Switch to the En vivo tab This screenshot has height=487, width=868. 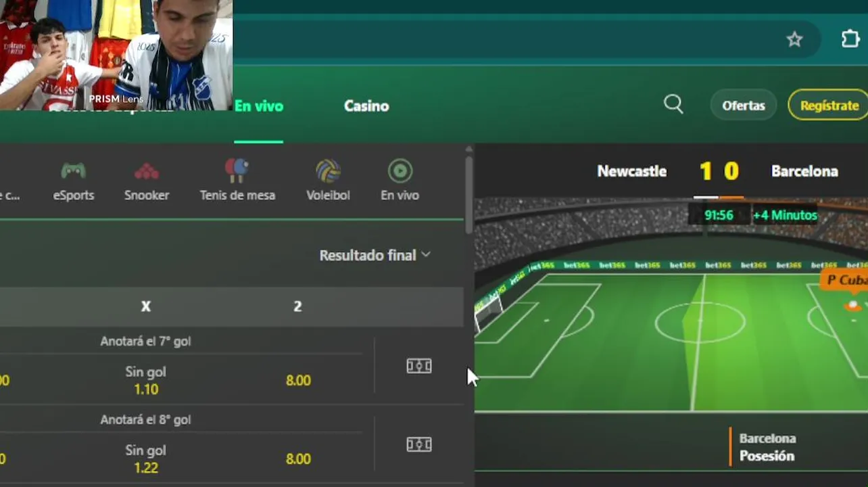click(259, 106)
